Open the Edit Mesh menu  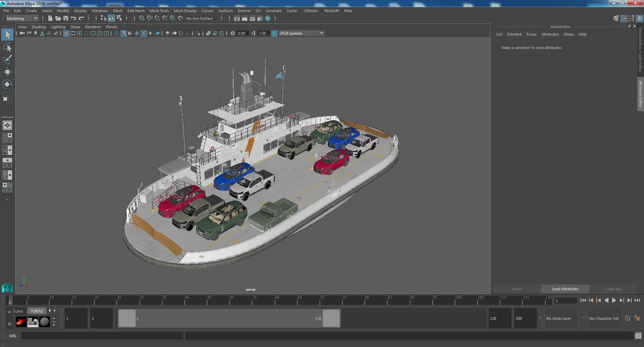point(136,11)
